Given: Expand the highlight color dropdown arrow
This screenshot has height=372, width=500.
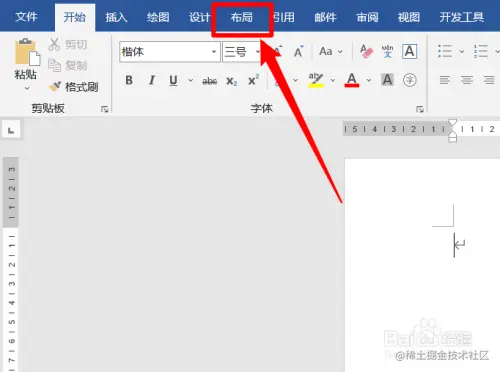Looking at the screenshot, I should pos(333,80).
